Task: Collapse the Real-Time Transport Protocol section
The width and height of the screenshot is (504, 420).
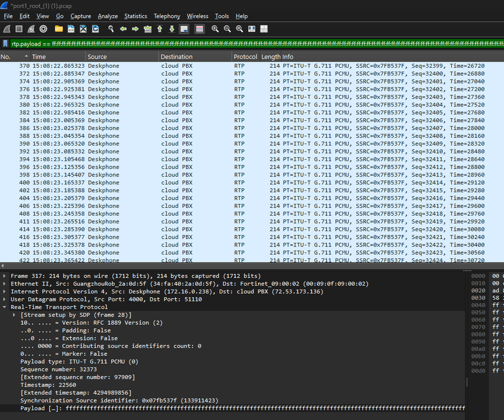Action: (x=5, y=307)
